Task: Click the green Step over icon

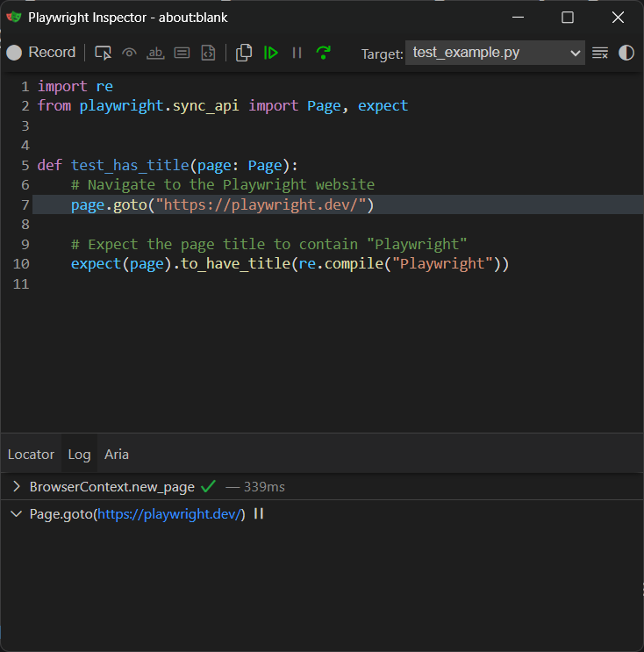Action: click(x=324, y=53)
